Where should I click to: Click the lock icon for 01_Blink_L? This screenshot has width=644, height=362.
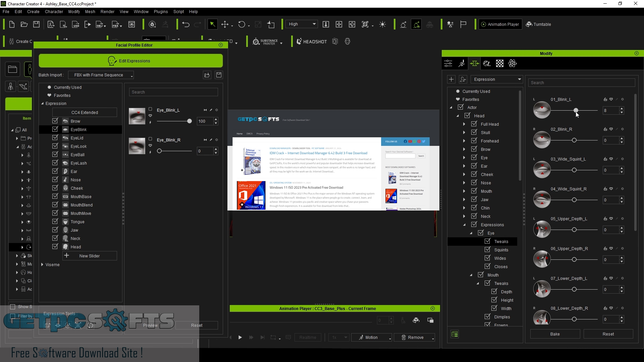(x=605, y=100)
